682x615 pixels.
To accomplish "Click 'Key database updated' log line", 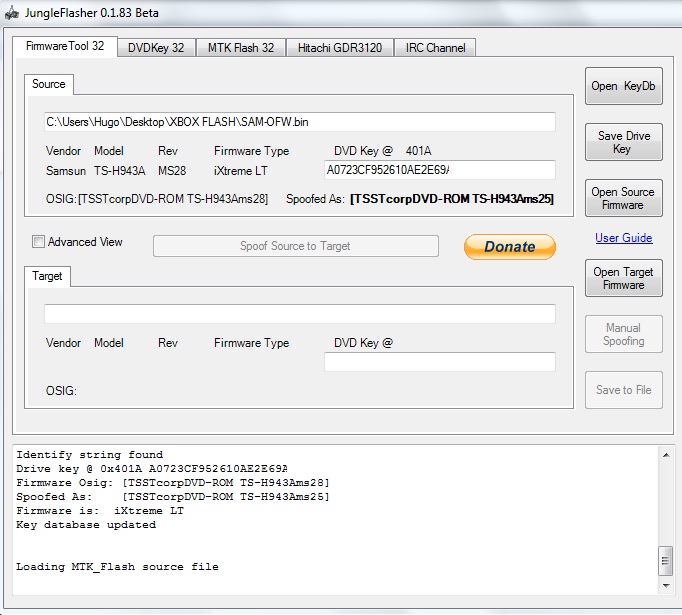I will 86,525.
